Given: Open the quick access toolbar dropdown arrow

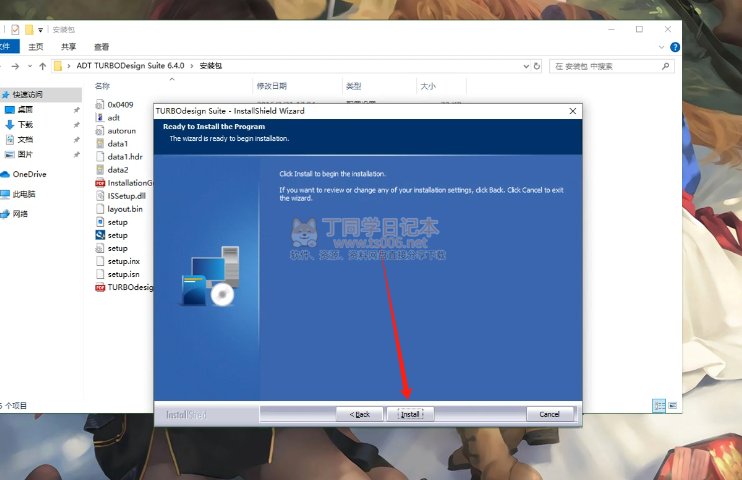Looking at the screenshot, I should [x=40, y=30].
